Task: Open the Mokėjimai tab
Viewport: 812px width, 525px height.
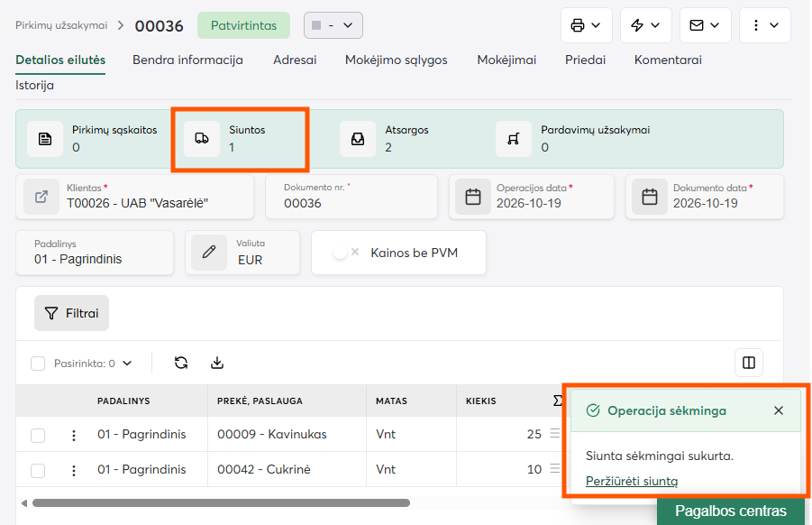Action: [x=506, y=60]
